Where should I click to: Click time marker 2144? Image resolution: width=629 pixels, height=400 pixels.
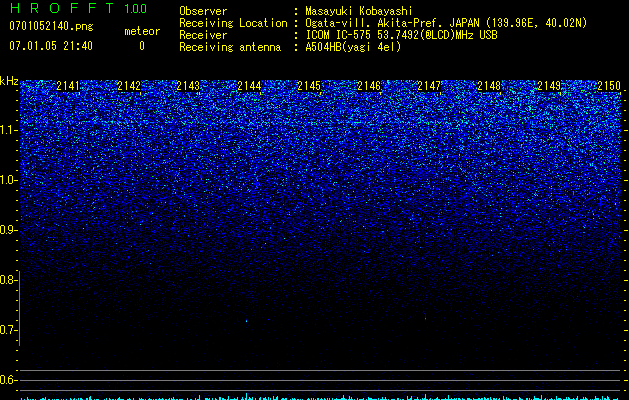click(249, 85)
